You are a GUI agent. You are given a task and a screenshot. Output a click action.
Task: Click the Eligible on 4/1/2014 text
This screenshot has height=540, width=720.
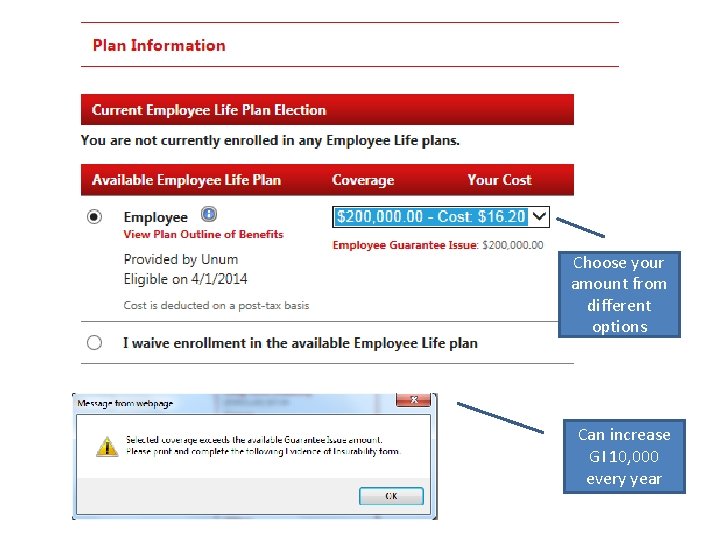(186, 279)
